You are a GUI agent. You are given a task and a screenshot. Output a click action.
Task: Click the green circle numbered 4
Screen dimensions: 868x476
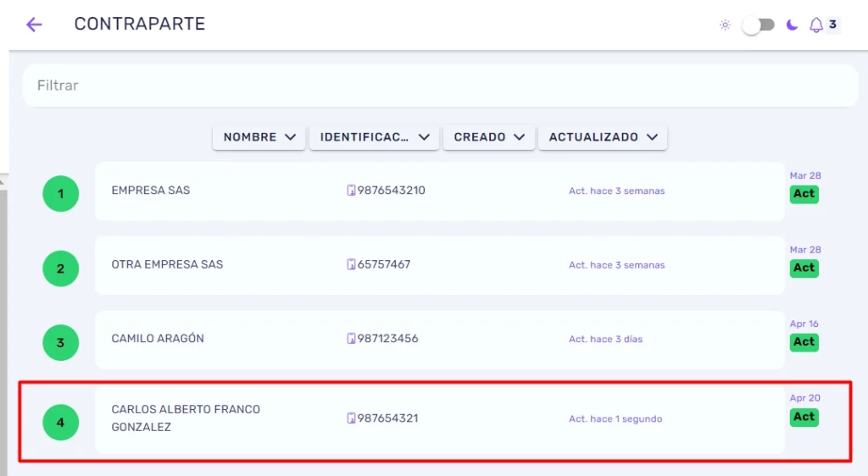click(x=61, y=423)
